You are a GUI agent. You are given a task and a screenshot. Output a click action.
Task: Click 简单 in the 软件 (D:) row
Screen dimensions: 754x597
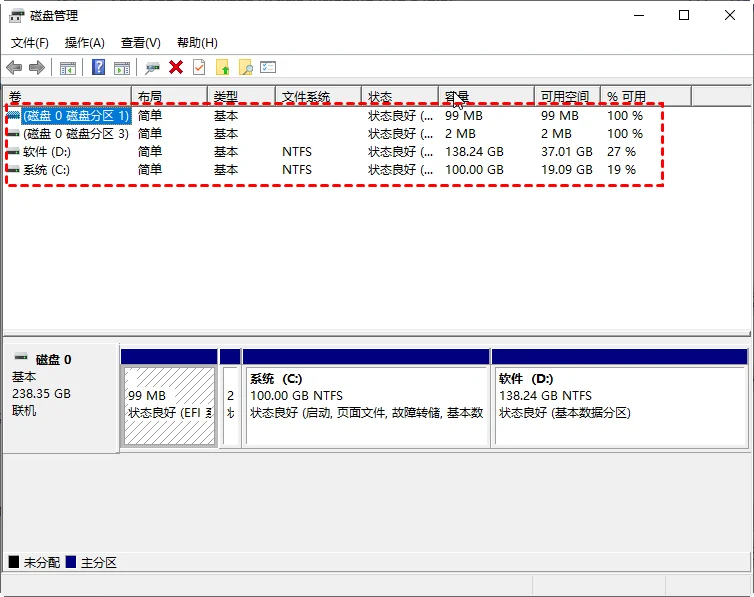150,152
